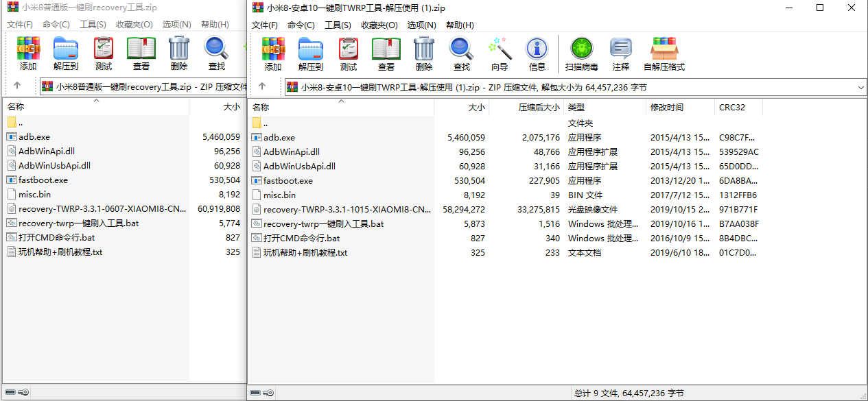Click Add icon in front WinRAR window
The height and width of the screenshot is (401, 868).
(x=273, y=54)
